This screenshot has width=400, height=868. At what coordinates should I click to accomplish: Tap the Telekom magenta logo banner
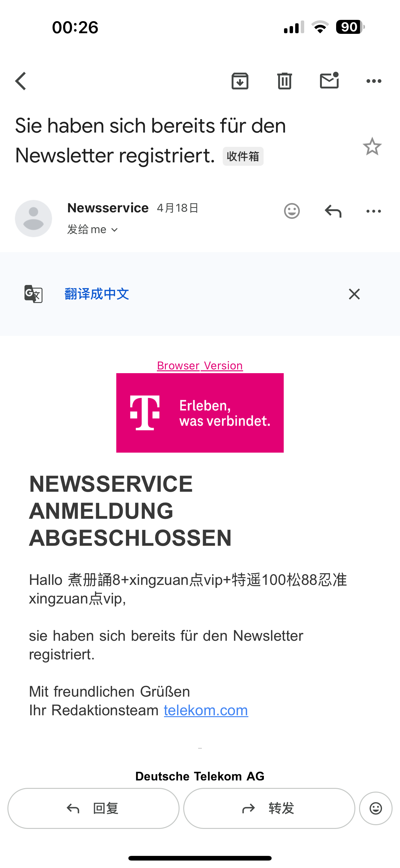click(x=200, y=413)
